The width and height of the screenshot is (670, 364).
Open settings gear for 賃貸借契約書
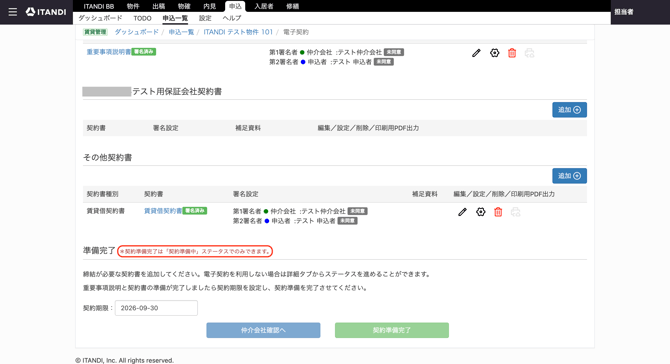point(481,212)
